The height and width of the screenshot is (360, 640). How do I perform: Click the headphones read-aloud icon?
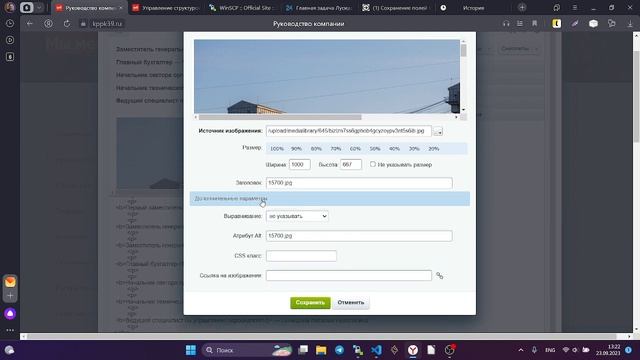coord(506,24)
